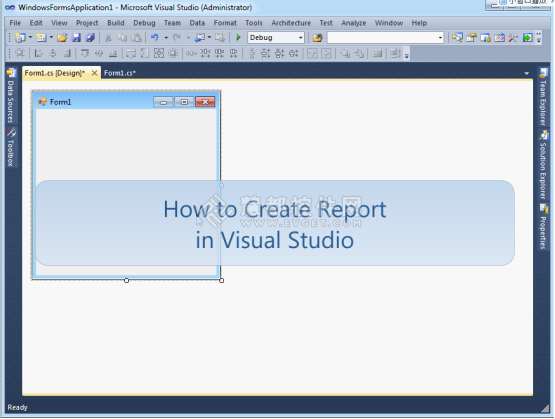
Task: Click the Open File folder icon
Action: [x=62, y=38]
